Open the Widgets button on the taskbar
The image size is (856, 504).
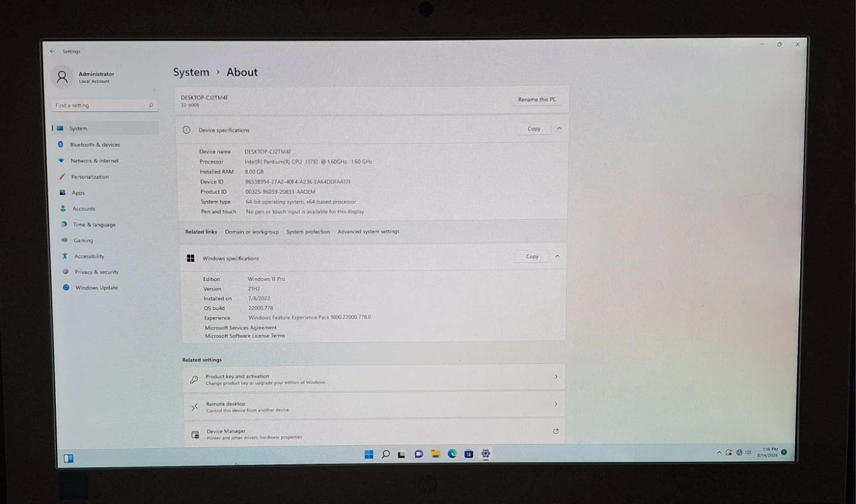(69, 458)
